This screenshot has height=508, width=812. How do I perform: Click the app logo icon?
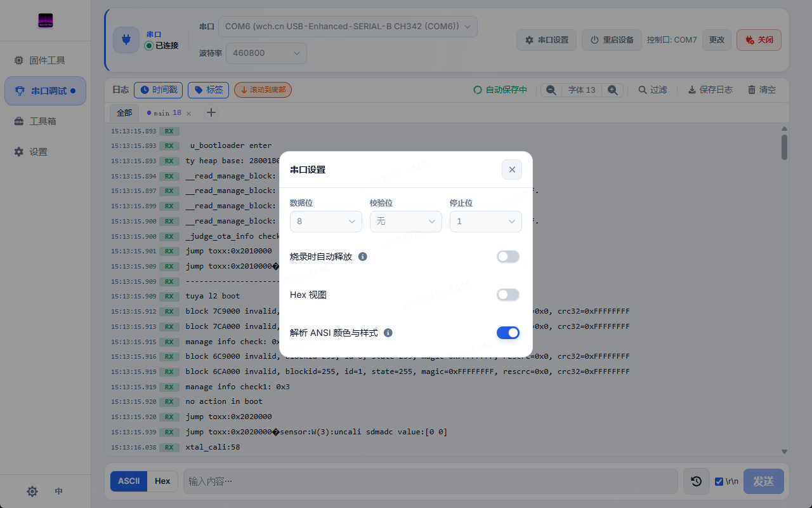click(x=46, y=21)
